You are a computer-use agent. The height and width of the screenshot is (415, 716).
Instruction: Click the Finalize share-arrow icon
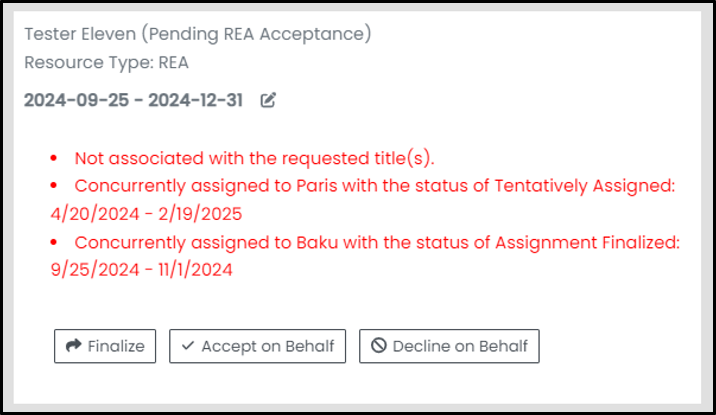pyautogui.click(x=74, y=346)
